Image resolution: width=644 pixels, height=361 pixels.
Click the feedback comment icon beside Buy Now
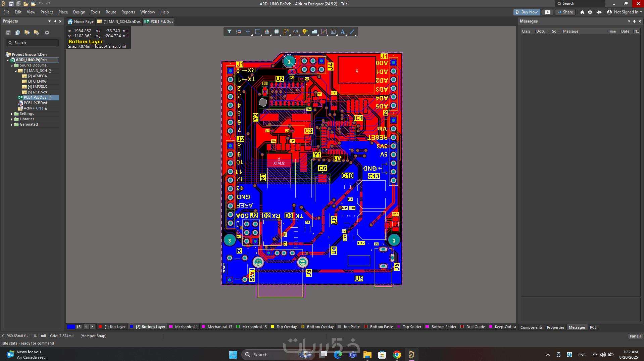tap(548, 12)
